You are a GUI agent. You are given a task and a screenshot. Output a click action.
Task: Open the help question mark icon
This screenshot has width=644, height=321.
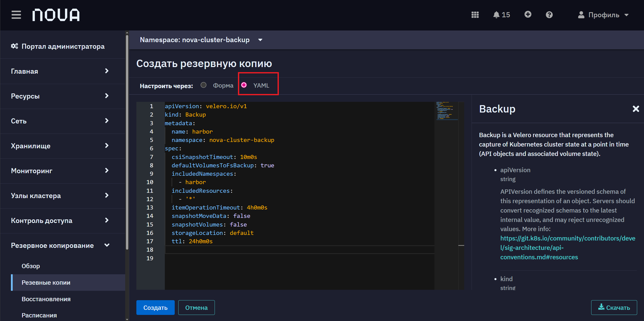tap(549, 15)
